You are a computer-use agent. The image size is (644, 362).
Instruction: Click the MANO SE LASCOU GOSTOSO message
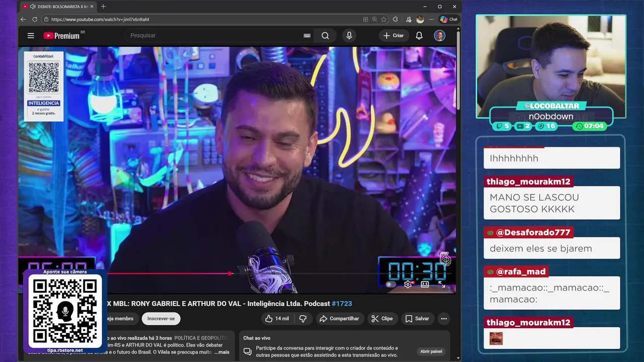pyautogui.click(x=552, y=203)
